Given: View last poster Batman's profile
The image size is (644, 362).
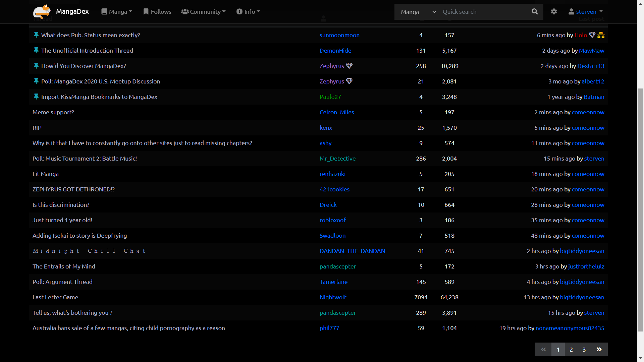Looking at the screenshot, I should tap(594, 97).
